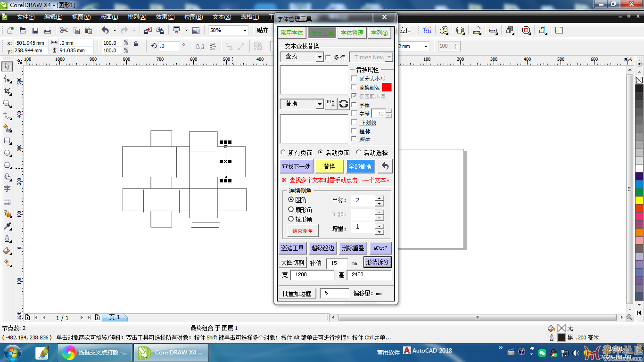Screen dimensions: 644x362
Task: Select the Crop tool in toolbox
Action: (x=7, y=91)
